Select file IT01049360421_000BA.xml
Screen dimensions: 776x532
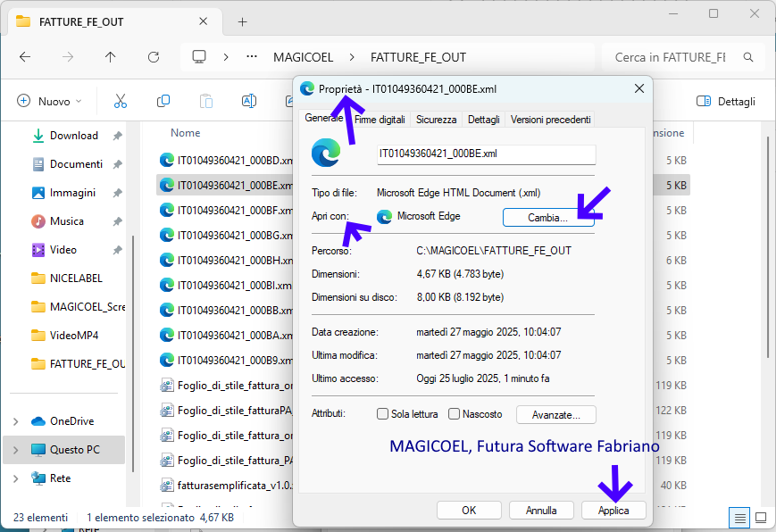pos(226,335)
